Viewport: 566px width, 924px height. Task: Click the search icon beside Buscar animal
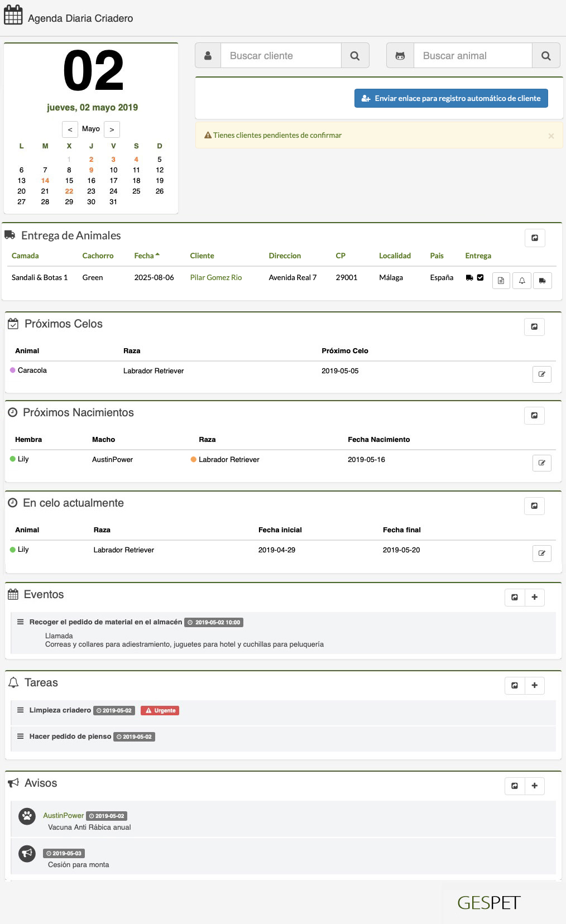[546, 56]
